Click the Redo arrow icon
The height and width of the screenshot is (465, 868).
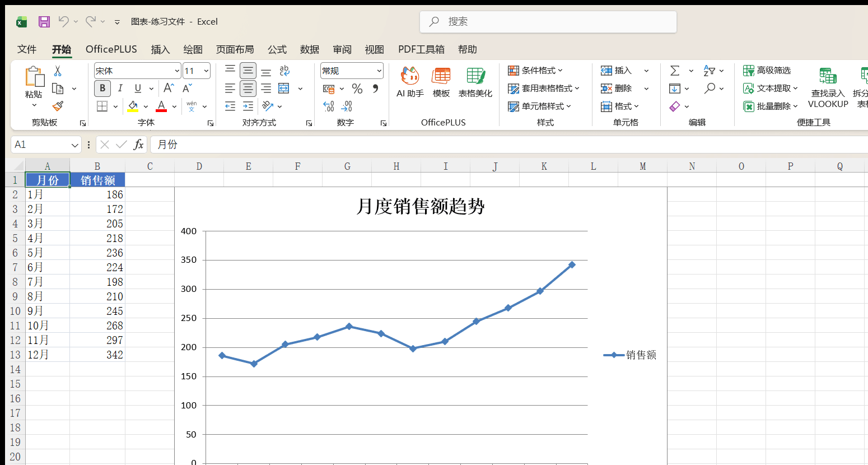pyautogui.click(x=90, y=21)
